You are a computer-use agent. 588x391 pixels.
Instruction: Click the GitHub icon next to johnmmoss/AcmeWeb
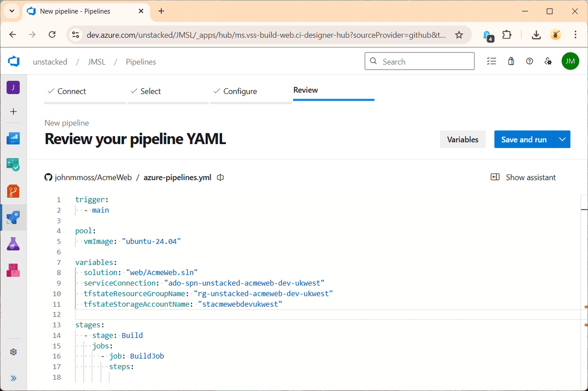(49, 177)
